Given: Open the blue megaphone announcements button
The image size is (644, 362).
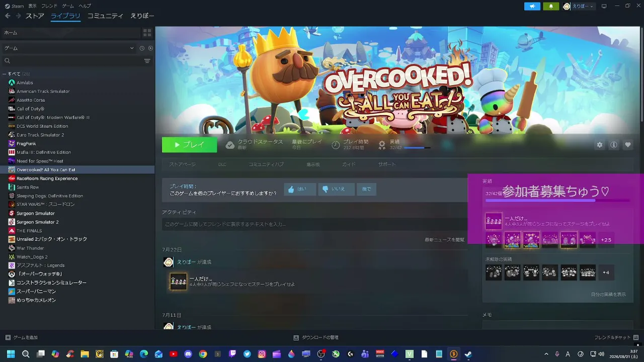Looking at the screenshot, I should point(532,6).
